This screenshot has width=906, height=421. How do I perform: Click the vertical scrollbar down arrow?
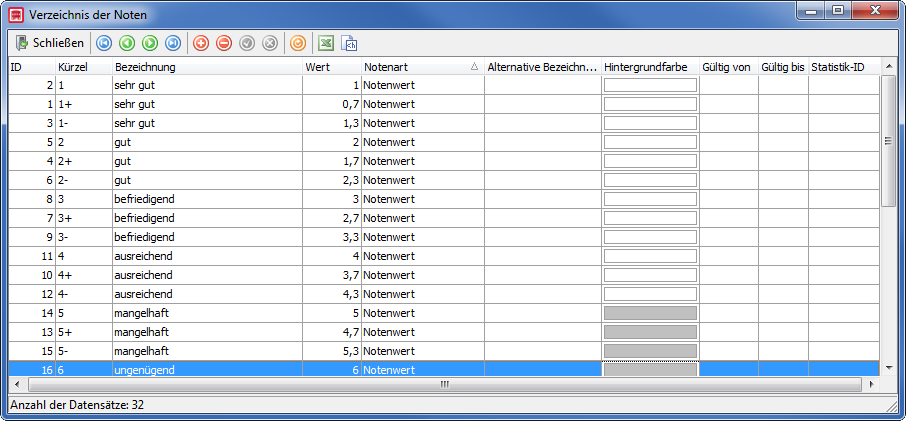click(x=889, y=367)
